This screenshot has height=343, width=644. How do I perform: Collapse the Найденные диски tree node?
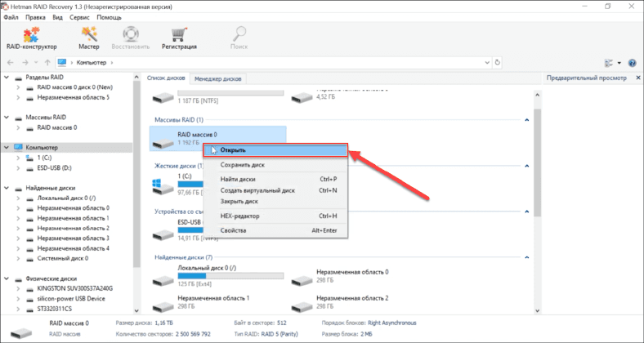pos(7,188)
